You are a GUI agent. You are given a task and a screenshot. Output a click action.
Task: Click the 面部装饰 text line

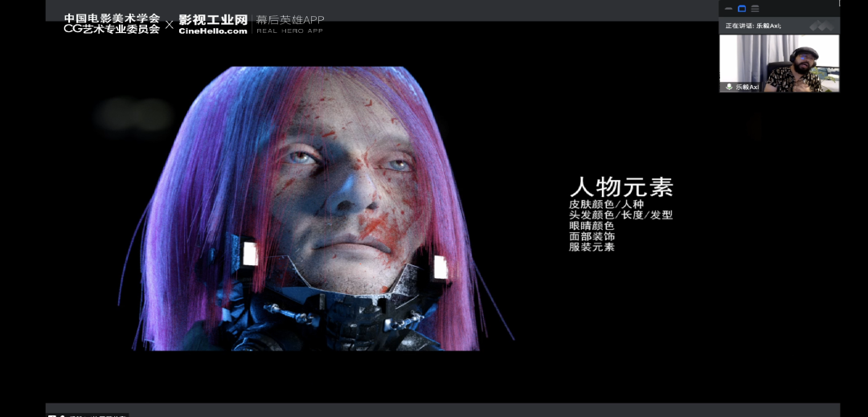point(592,236)
